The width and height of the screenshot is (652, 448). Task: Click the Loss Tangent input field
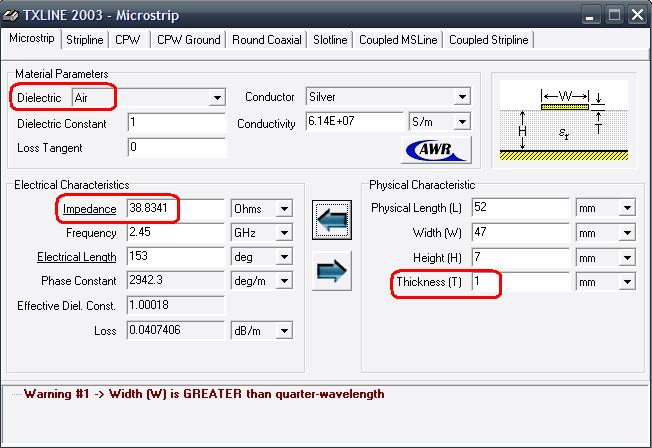[177, 147]
